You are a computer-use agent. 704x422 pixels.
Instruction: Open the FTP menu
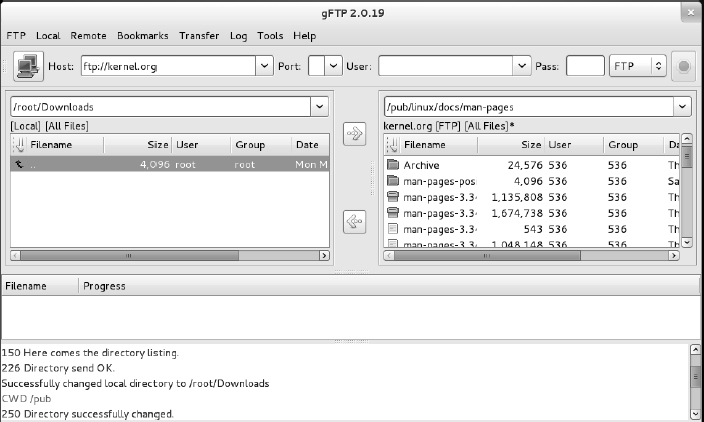pos(16,35)
